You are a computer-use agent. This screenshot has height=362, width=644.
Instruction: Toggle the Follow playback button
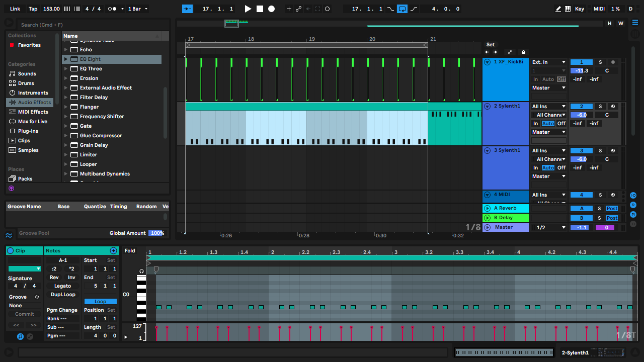pos(187,9)
